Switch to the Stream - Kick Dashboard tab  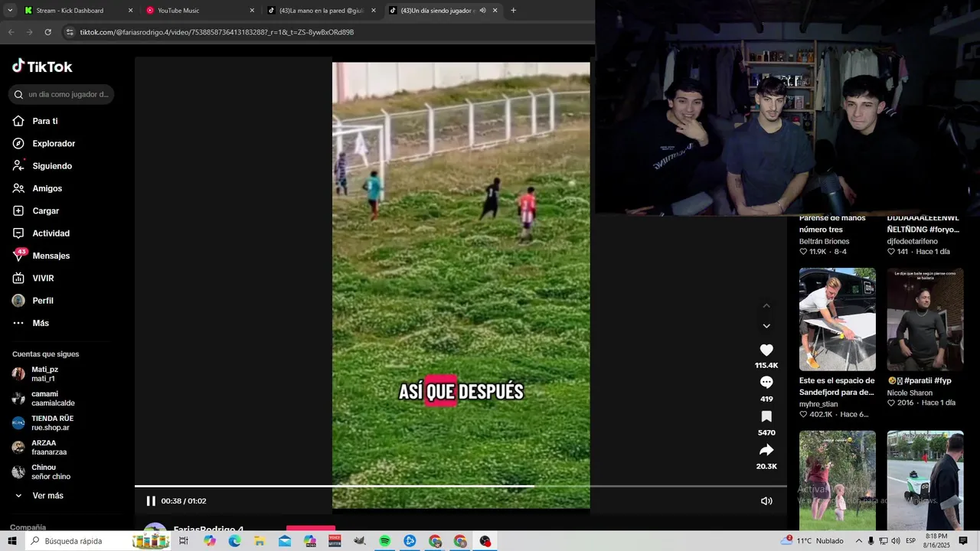point(78,11)
